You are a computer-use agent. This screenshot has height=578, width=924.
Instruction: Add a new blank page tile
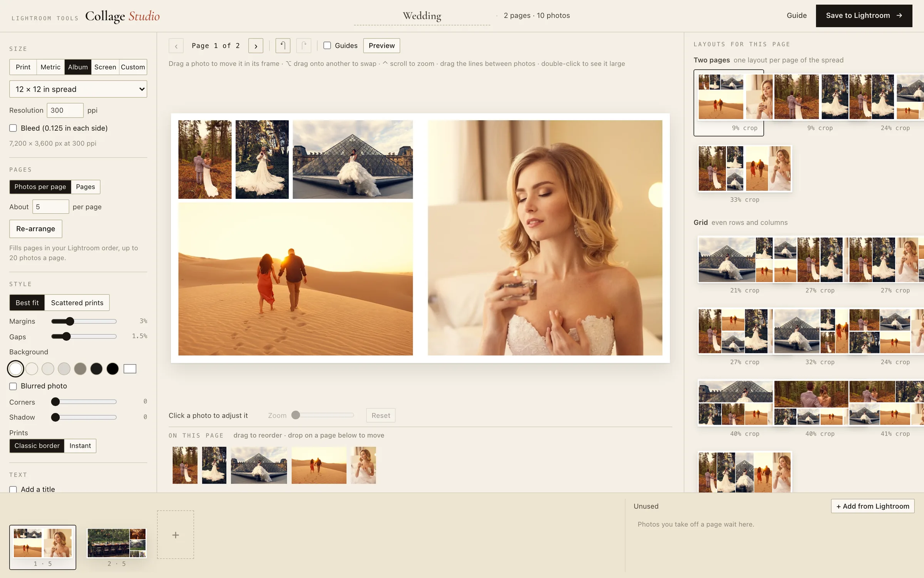pos(176,535)
